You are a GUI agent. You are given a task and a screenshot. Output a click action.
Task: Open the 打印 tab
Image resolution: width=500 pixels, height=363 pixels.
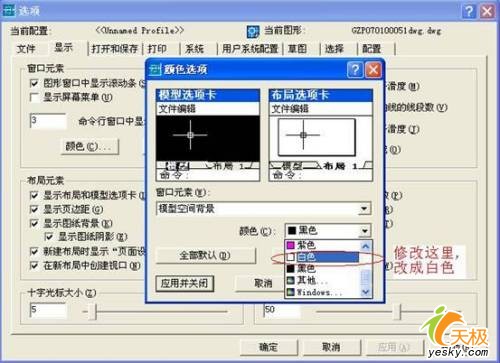click(x=157, y=49)
